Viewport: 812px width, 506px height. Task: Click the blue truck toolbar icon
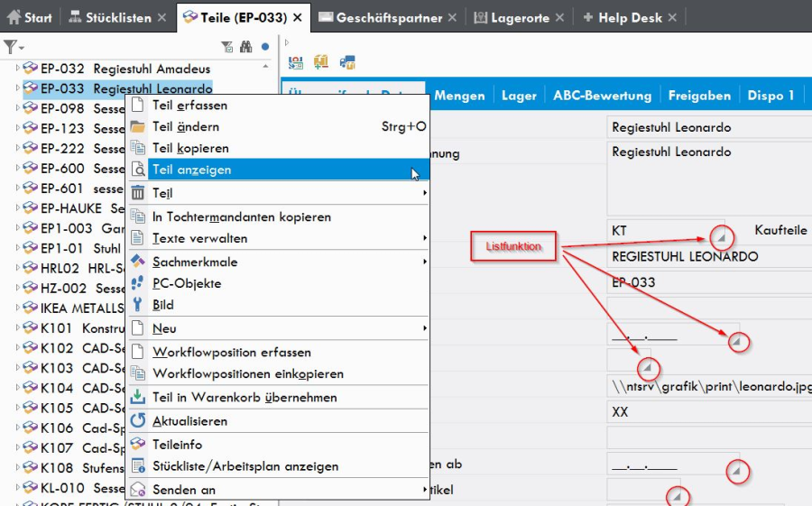point(347,62)
